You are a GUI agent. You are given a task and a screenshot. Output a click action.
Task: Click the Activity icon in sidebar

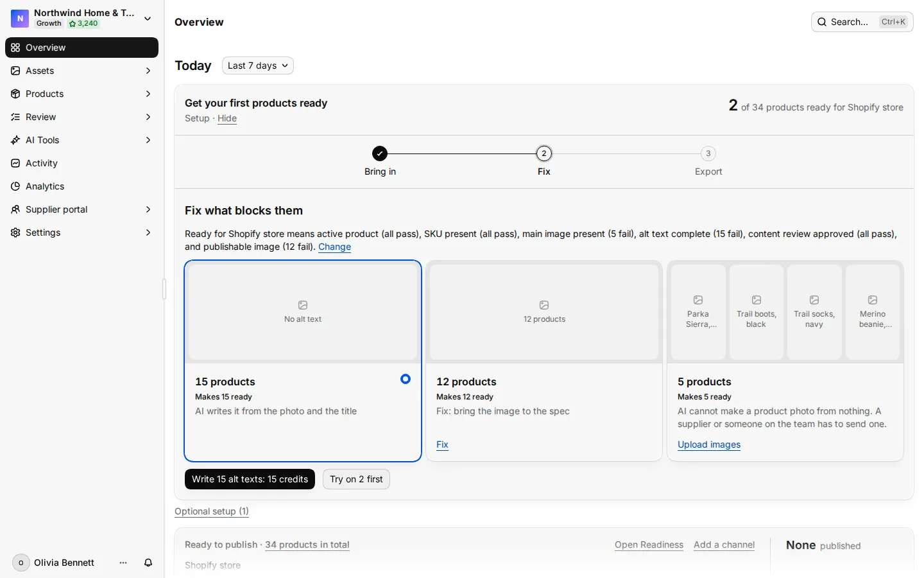click(15, 163)
